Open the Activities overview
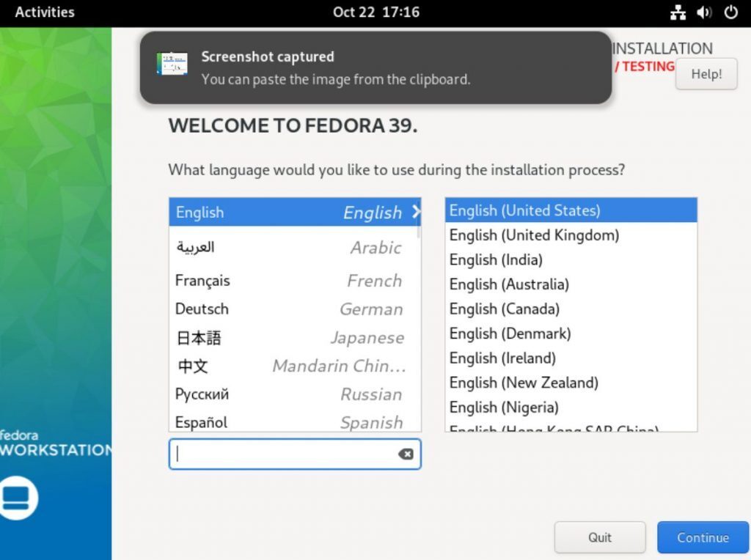Image resolution: width=751 pixels, height=560 pixels. click(45, 12)
